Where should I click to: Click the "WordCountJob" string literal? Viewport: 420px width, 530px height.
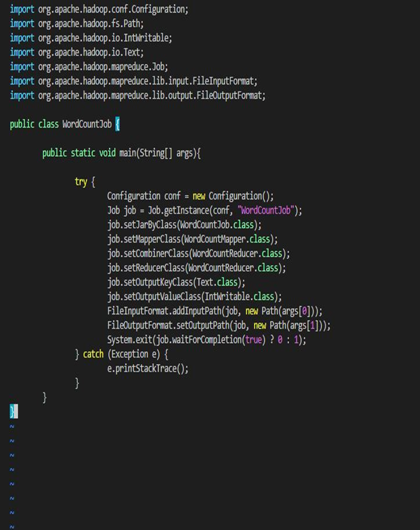click(266, 210)
